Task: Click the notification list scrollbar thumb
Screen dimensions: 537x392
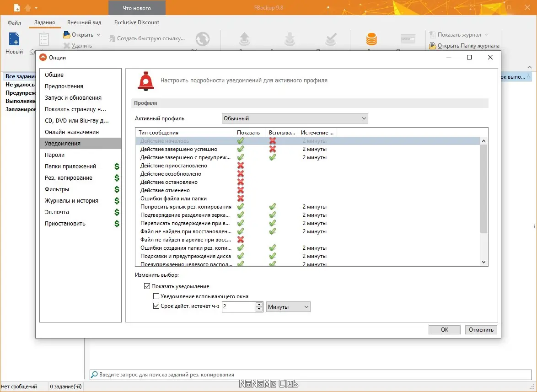Action: click(483, 189)
